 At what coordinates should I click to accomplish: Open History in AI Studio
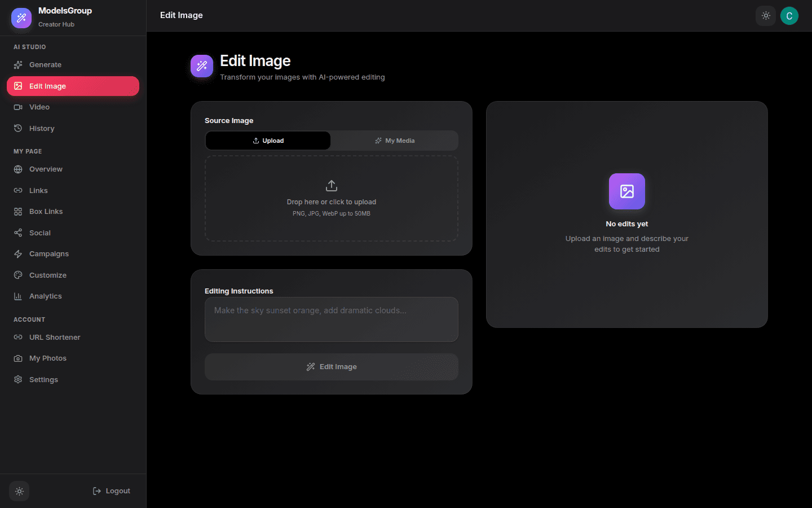tap(42, 129)
